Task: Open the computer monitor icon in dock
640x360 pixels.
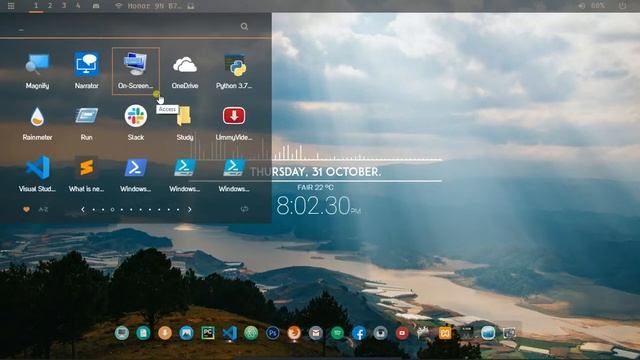Action: 122,333
